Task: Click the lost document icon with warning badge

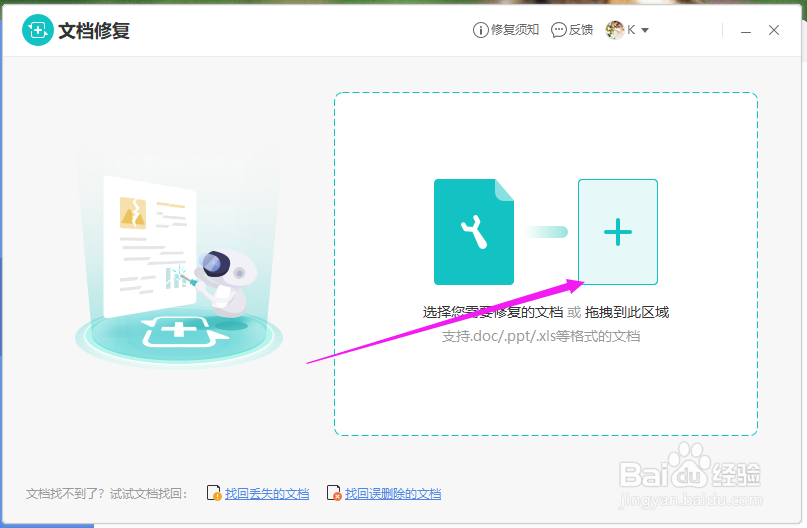Action: pyautogui.click(x=214, y=493)
